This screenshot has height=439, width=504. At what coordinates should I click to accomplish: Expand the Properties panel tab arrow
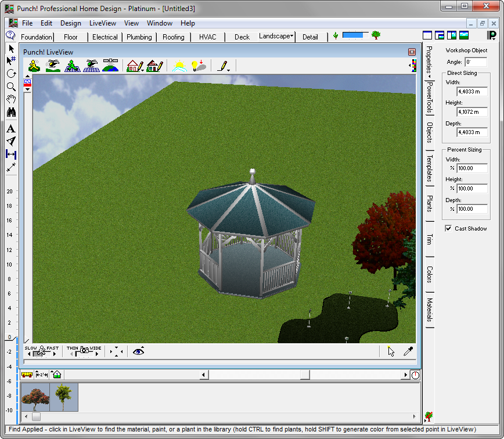tap(429, 76)
